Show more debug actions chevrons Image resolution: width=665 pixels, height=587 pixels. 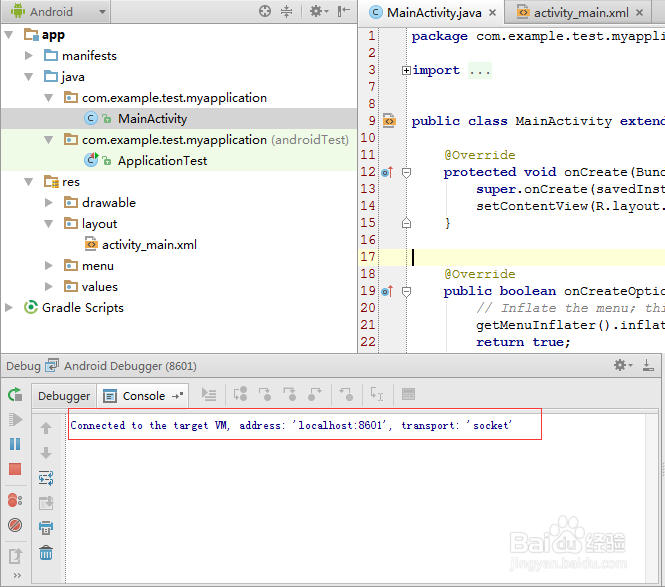(x=17, y=576)
